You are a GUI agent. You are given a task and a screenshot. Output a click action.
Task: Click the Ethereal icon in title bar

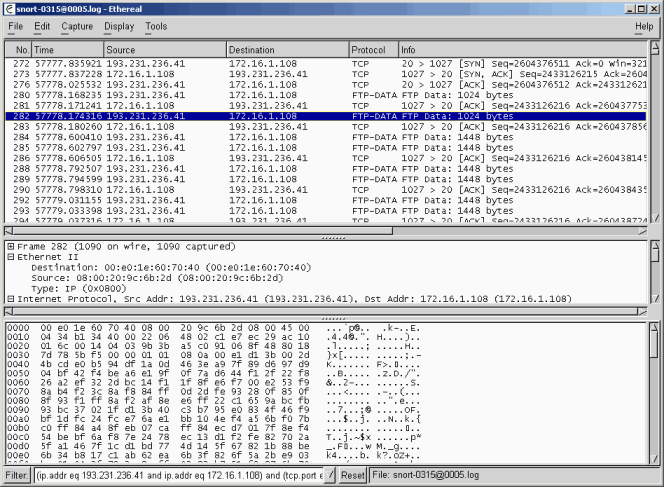[9, 7]
